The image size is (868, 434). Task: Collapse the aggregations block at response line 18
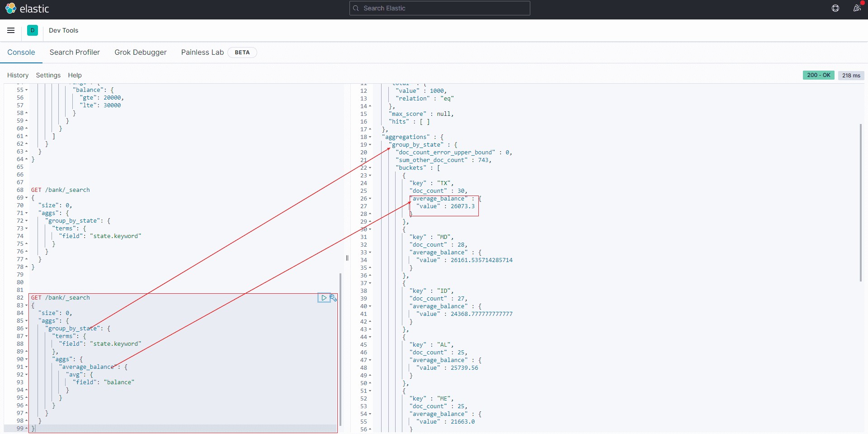pyautogui.click(x=370, y=137)
